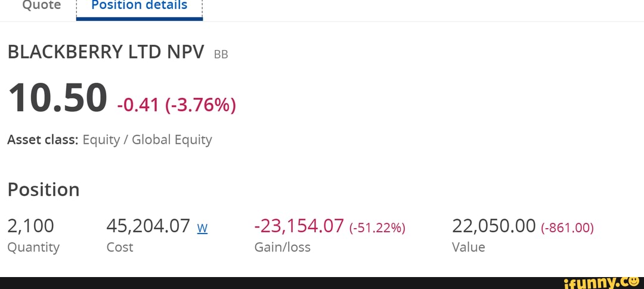Click the 45,204.07 cost amount
The width and height of the screenshot is (644, 289).
[148, 226]
